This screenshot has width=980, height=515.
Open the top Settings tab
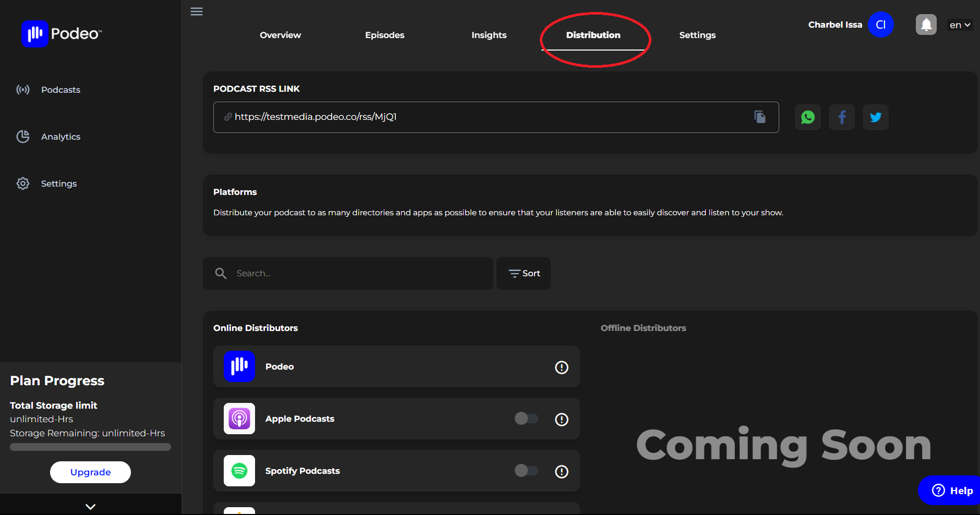(x=698, y=35)
